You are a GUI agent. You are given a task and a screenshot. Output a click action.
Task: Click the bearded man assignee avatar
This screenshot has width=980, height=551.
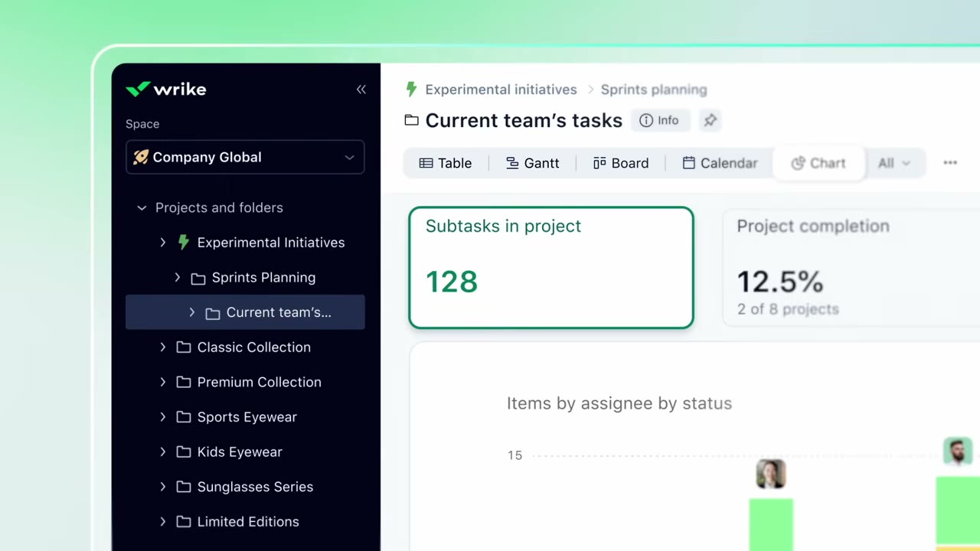tap(957, 452)
